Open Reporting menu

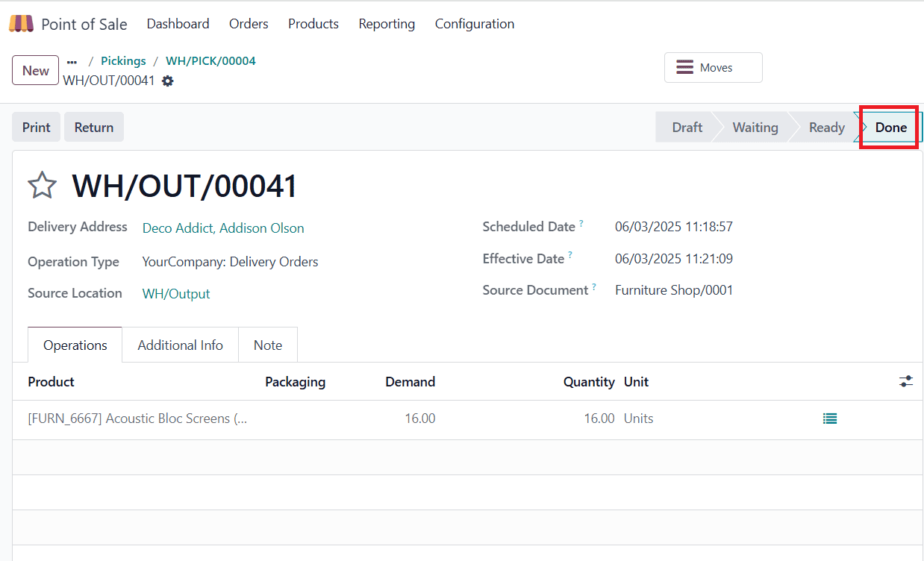point(387,24)
